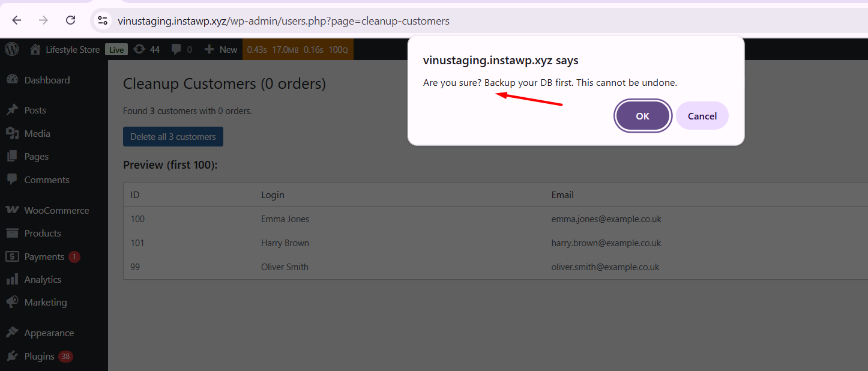Confirm the dialog with OK
This screenshot has height=371, width=868.
(642, 116)
